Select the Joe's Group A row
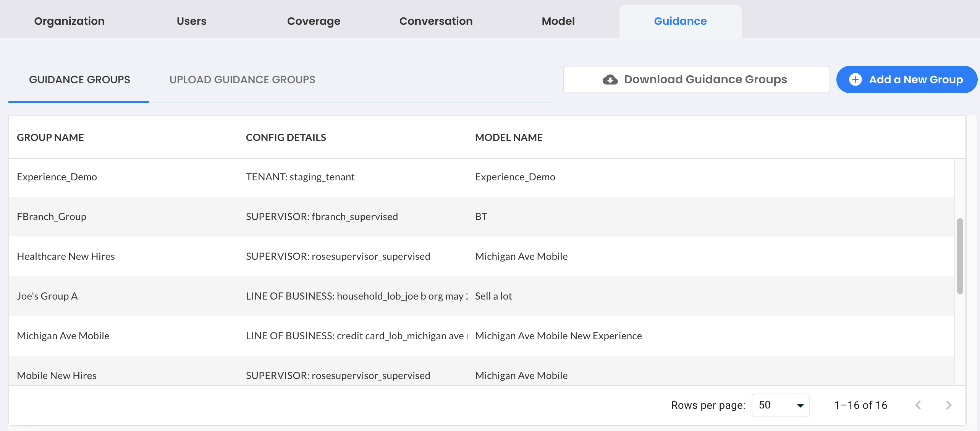Screen dimensions: 980x431 click(x=47, y=296)
